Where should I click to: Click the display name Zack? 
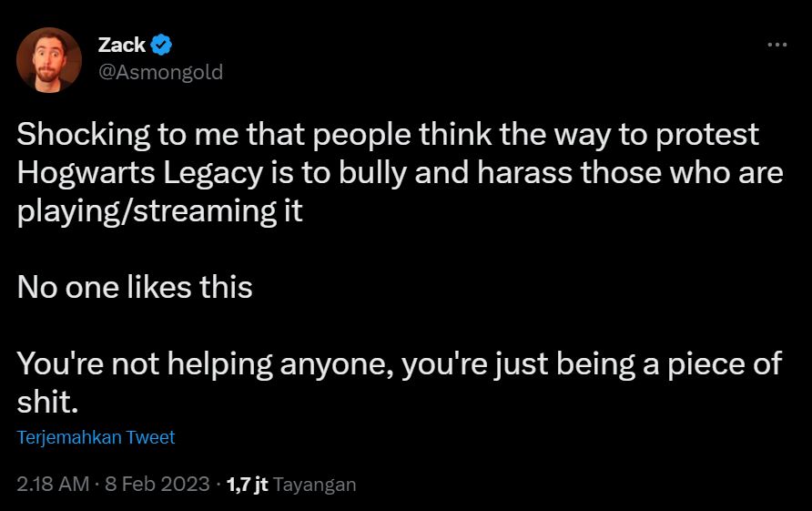click(x=122, y=46)
